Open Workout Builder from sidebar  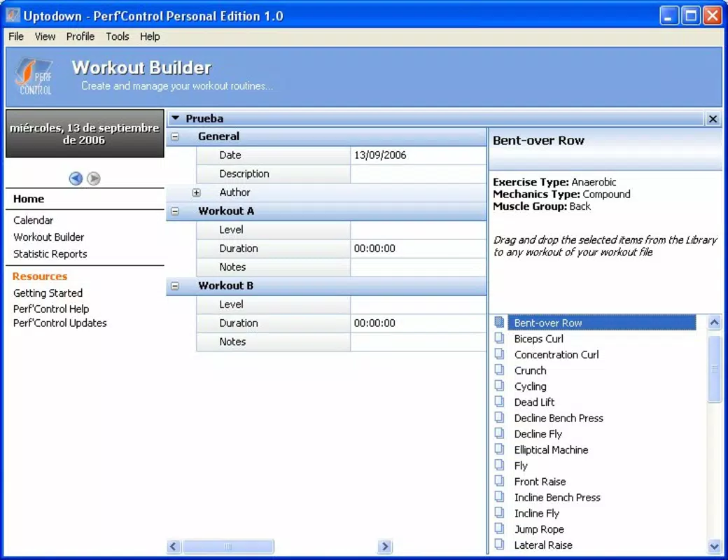point(49,237)
